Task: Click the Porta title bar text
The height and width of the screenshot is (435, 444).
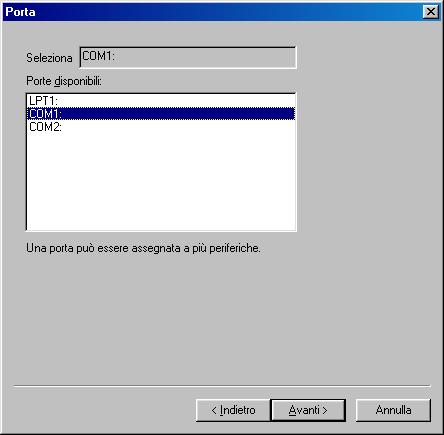Action: pos(20,12)
